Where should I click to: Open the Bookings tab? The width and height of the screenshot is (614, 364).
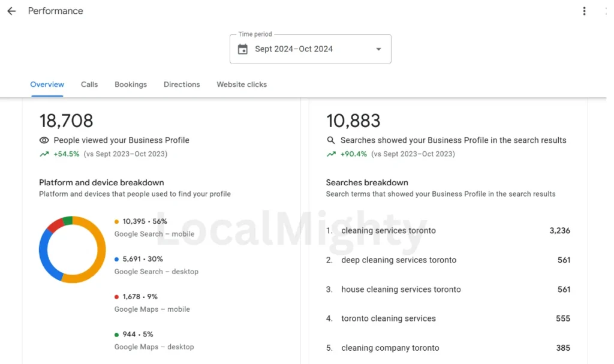tap(131, 85)
